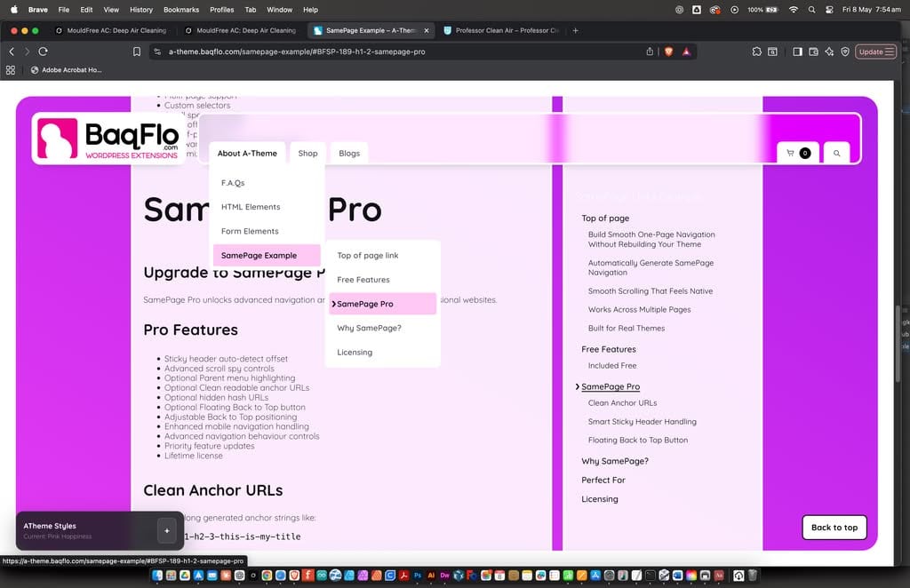Reload the current page
This screenshot has width=910, height=588.
pos(43,52)
